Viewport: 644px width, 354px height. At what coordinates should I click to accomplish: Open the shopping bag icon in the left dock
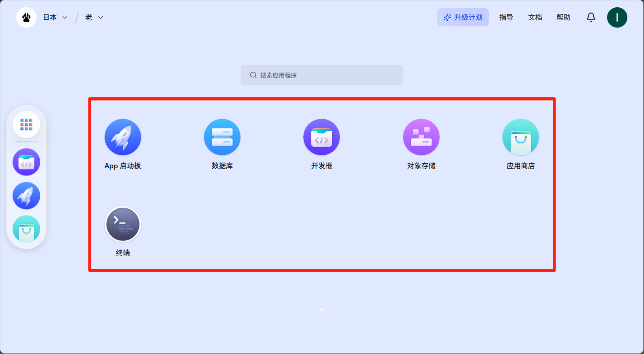tap(26, 229)
